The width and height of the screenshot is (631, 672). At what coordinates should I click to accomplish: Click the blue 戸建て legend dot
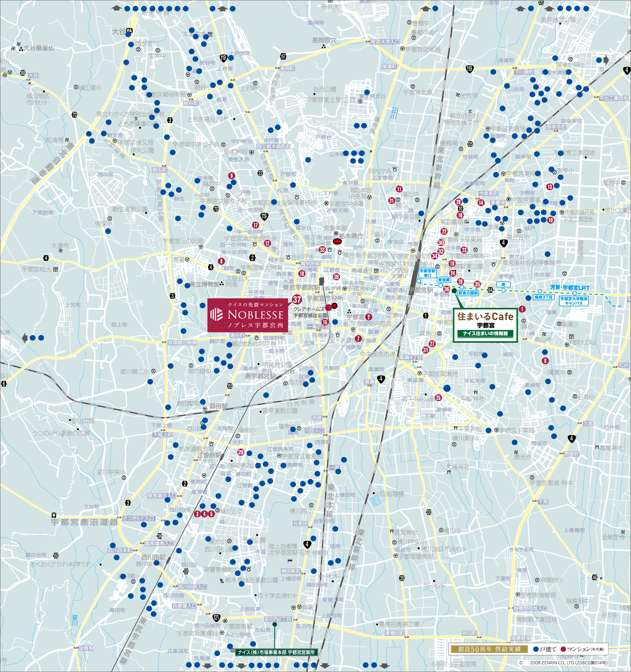[x=536, y=649]
